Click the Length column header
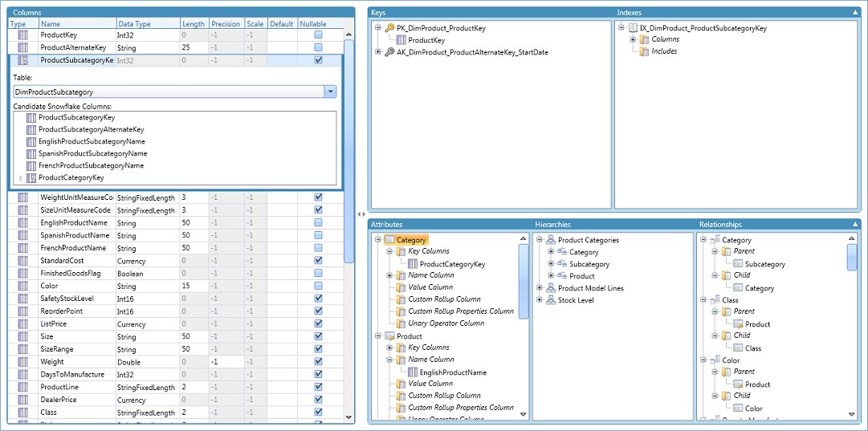 (194, 24)
